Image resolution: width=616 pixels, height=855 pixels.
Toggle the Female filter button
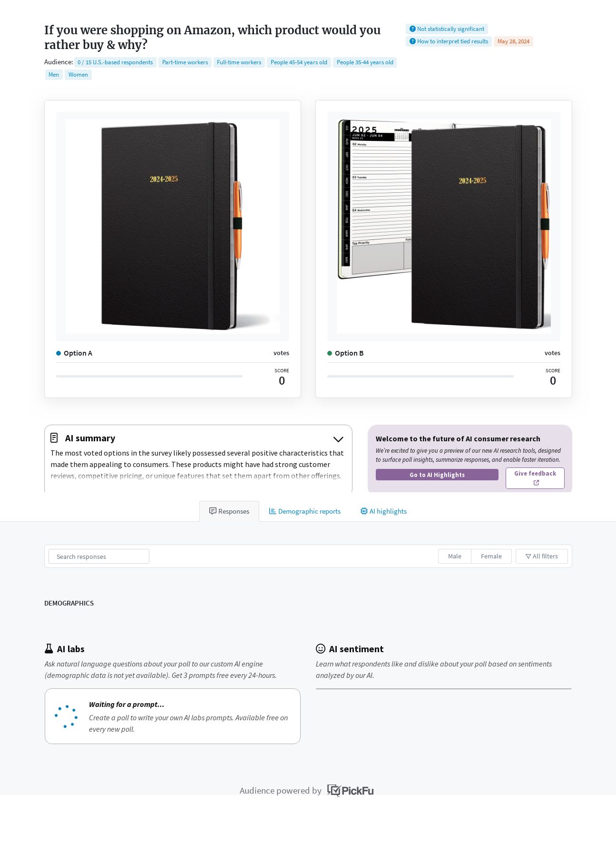click(x=491, y=556)
